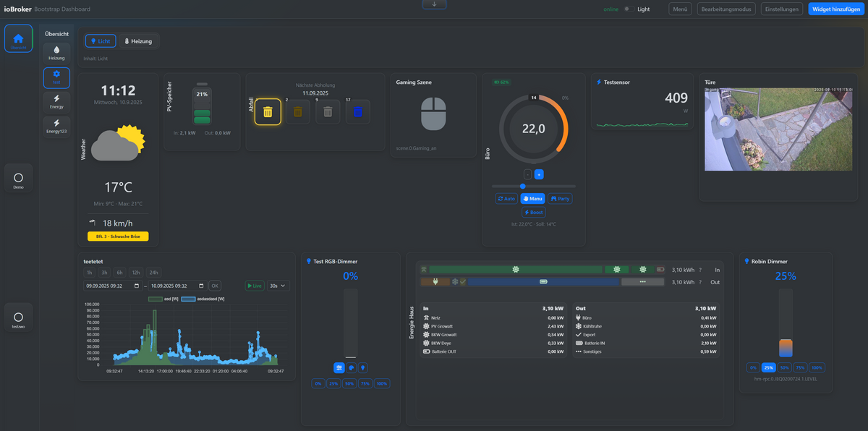Set Robin Dimmer to 50%
Image resolution: width=868 pixels, height=431 pixels.
point(785,367)
